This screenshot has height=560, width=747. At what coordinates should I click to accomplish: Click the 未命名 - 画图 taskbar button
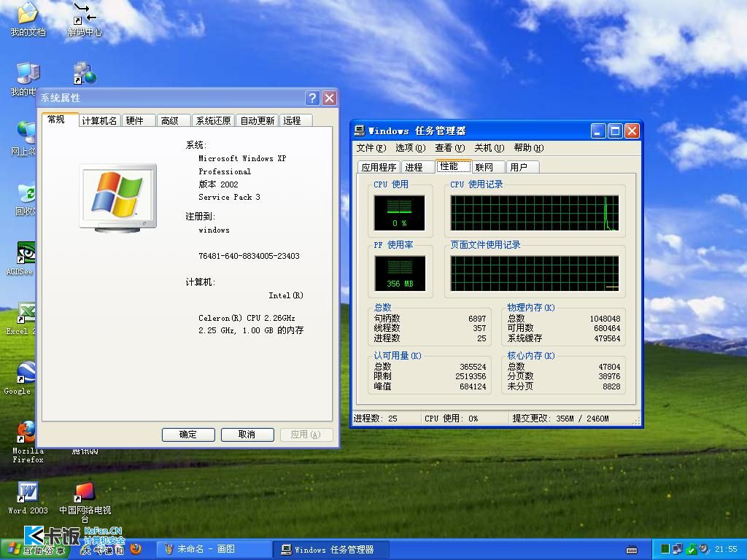214,549
